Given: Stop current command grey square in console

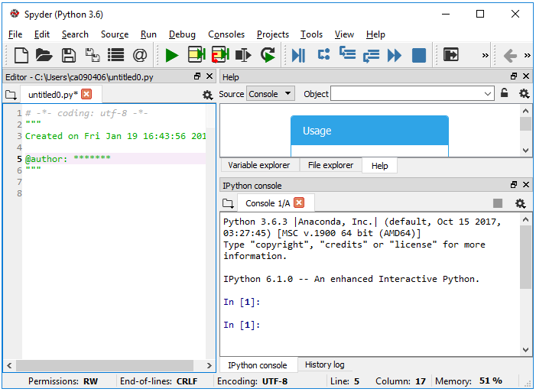Looking at the screenshot, I should pos(498,203).
